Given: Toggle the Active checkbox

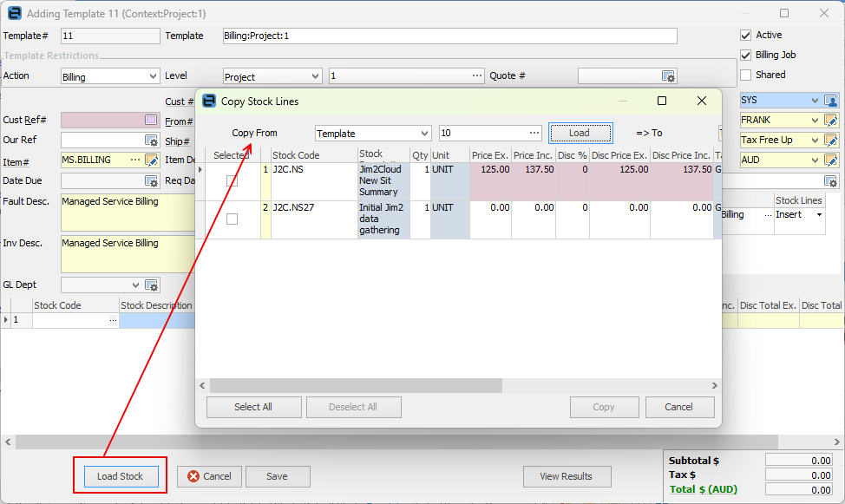Looking at the screenshot, I should (746, 35).
